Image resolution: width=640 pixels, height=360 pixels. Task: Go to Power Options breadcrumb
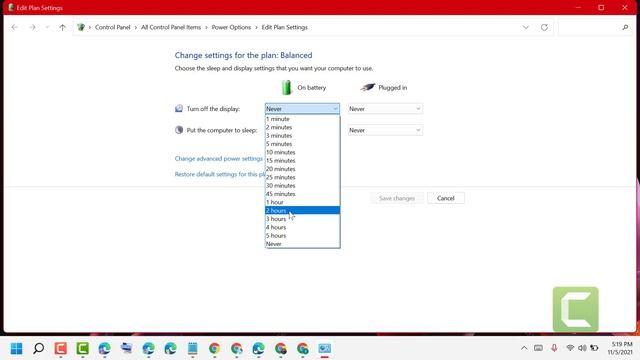click(231, 27)
